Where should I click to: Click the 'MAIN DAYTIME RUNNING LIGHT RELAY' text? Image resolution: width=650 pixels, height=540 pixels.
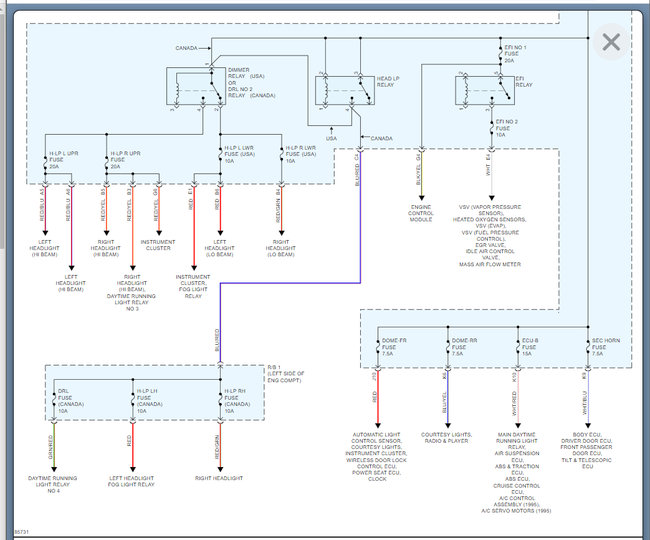pyautogui.click(x=517, y=441)
